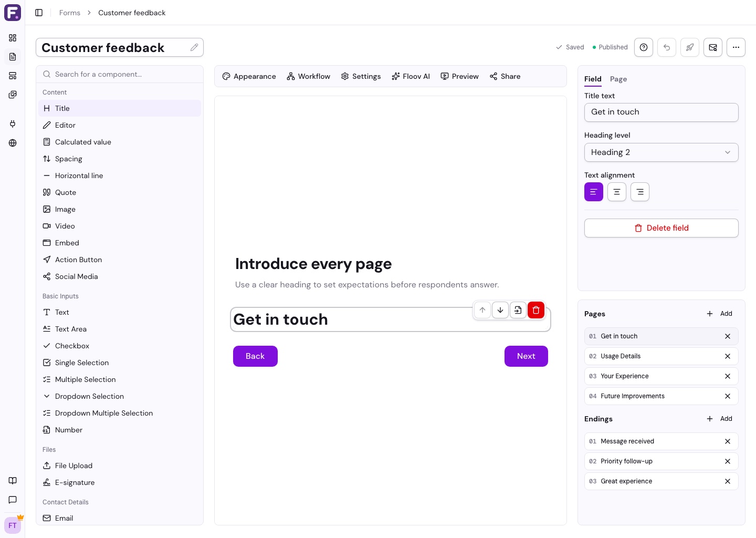
Task: Move the Get in touch field down
Action: click(x=500, y=310)
